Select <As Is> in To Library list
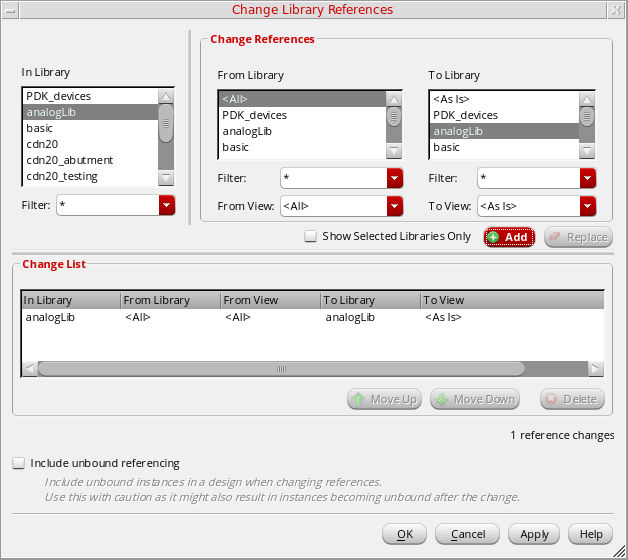 (450, 99)
